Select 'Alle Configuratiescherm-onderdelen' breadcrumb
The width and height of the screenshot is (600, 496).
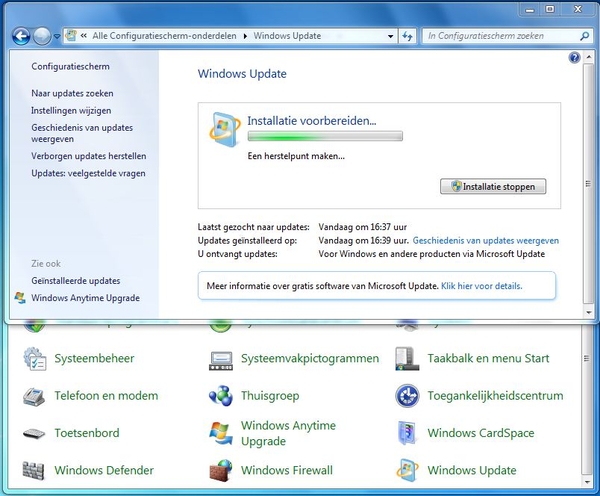pos(164,36)
